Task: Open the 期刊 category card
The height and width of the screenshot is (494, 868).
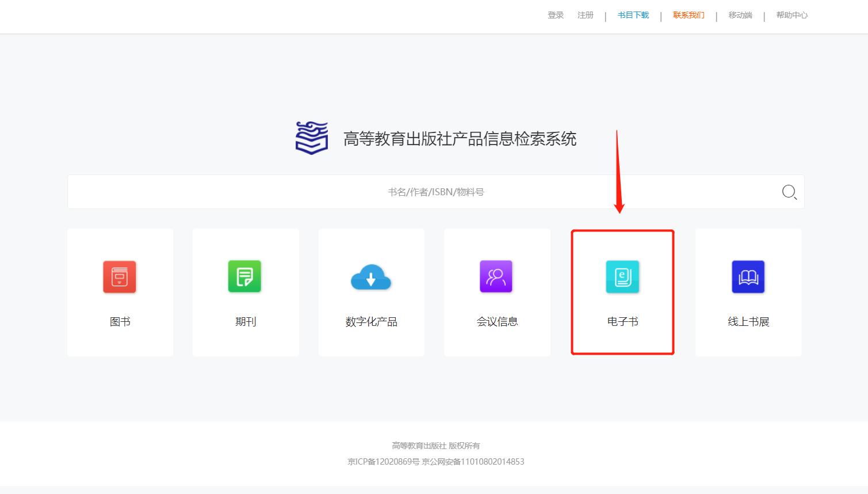Action: coord(246,321)
